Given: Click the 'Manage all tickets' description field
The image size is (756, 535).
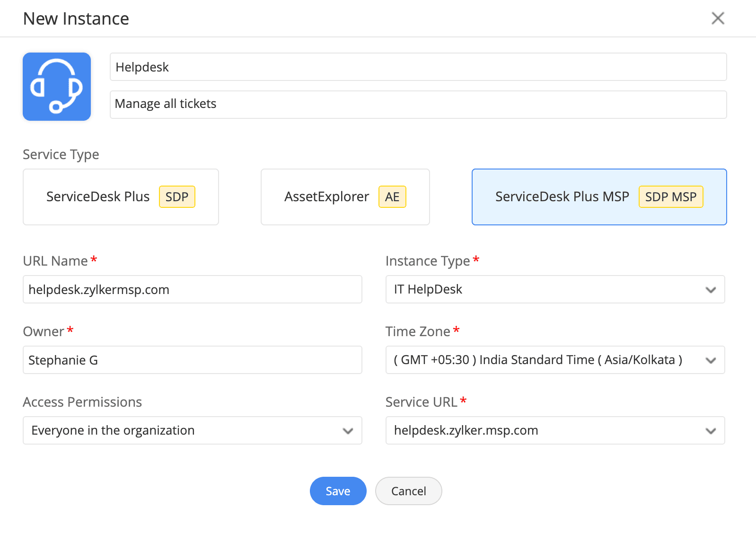Looking at the screenshot, I should [418, 104].
